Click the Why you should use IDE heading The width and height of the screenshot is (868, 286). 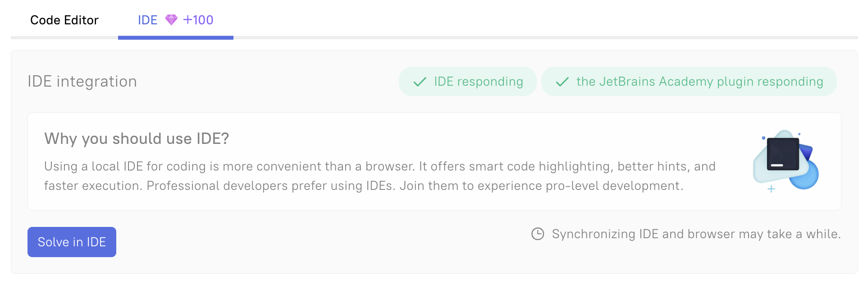coord(137,138)
